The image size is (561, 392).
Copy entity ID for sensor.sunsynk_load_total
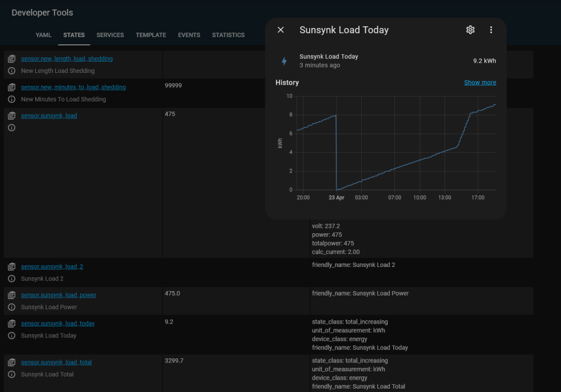[12, 362]
